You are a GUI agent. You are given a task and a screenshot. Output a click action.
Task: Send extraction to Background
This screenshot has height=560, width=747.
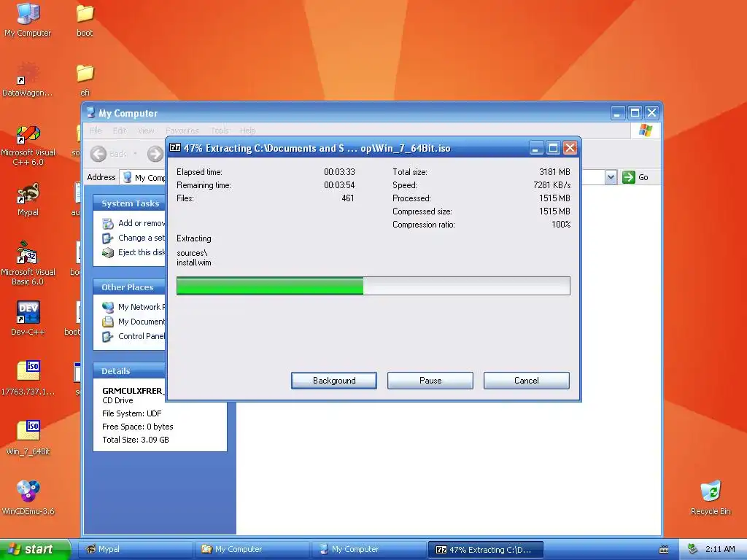[x=334, y=381]
